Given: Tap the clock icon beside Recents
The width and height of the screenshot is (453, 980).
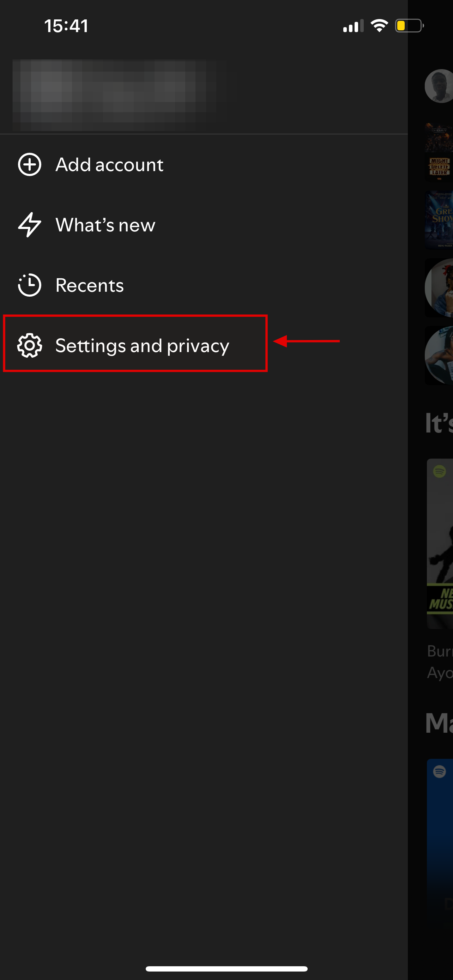Looking at the screenshot, I should pyautogui.click(x=30, y=285).
